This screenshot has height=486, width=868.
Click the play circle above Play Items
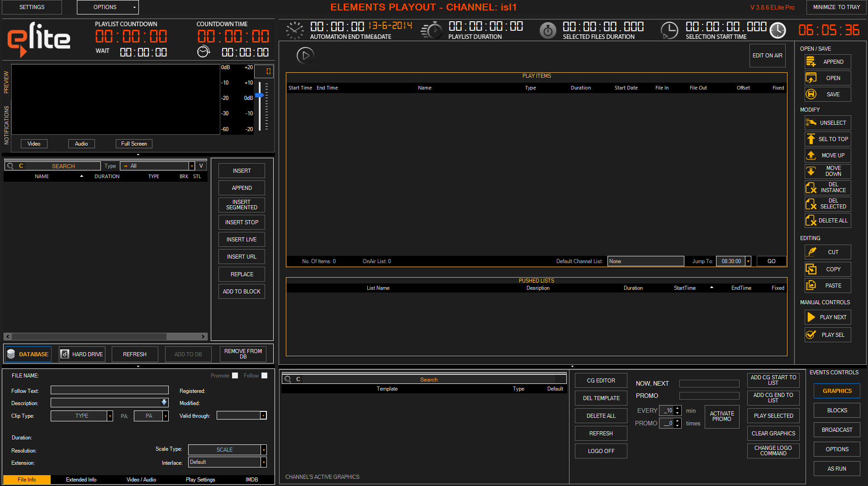click(305, 56)
